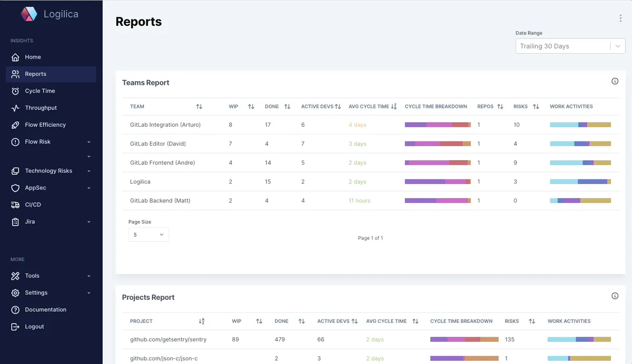Image resolution: width=632 pixels, height=364 pixels.
Task: Sort Teams Report by Done column
Action: pos(287,107)
